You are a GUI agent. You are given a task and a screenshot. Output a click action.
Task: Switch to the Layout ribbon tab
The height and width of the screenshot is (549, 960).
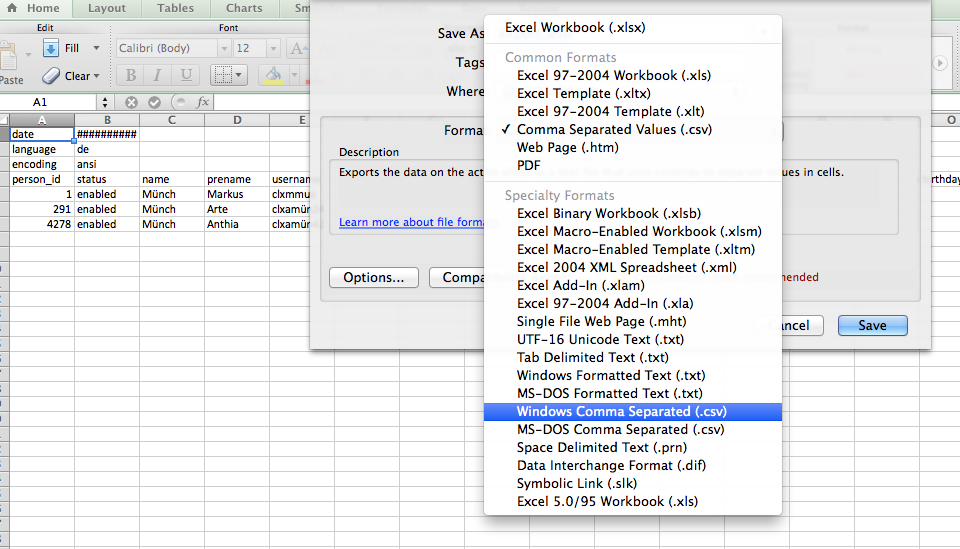point(107,8)
